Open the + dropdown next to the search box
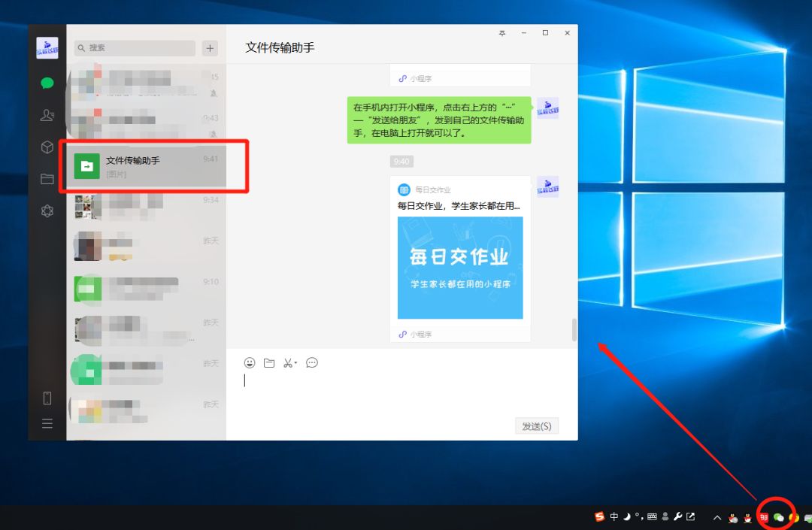The height and width of the screenshot is (530, 812). 210,47
